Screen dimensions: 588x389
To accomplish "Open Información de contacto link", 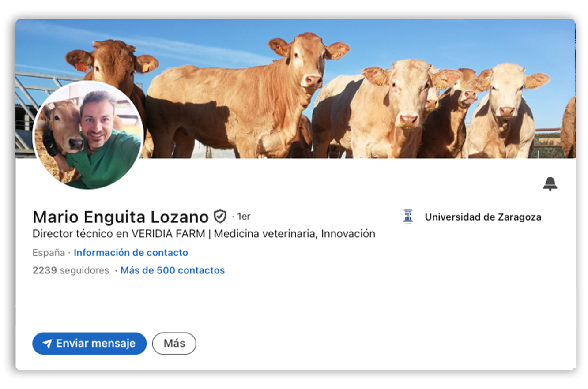I will pyautogui.click(x=131, y=253).
